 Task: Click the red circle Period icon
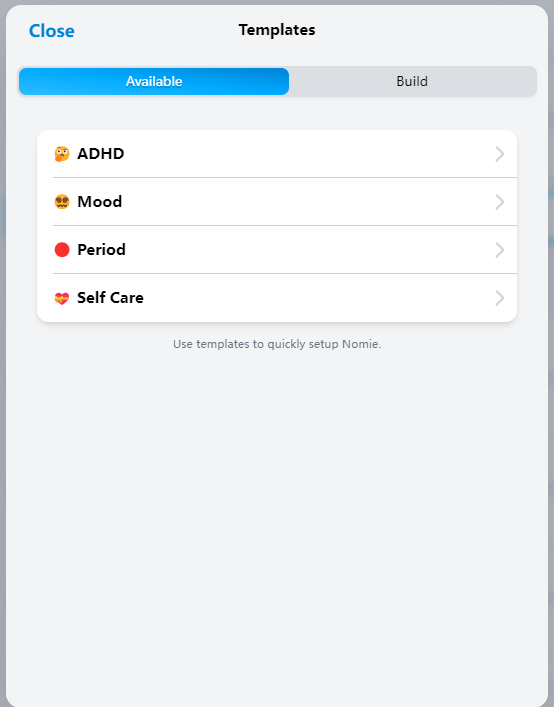[x=62, y=249]
